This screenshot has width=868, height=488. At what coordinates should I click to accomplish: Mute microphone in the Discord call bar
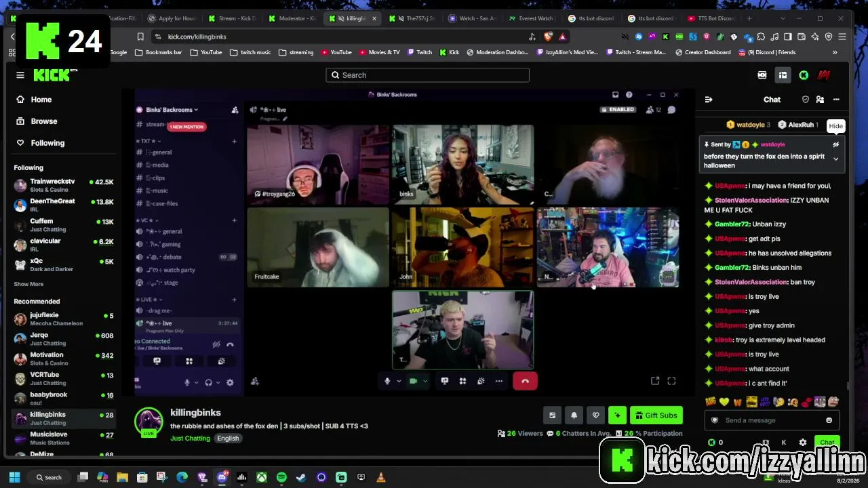tap(387, 381)
